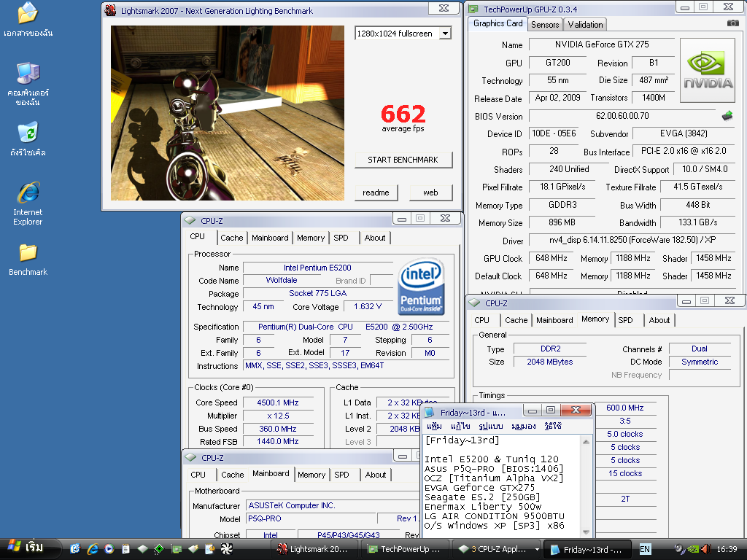
Task: Open SPD tab in top CPU-Z window
Action: tap(341, 238)
